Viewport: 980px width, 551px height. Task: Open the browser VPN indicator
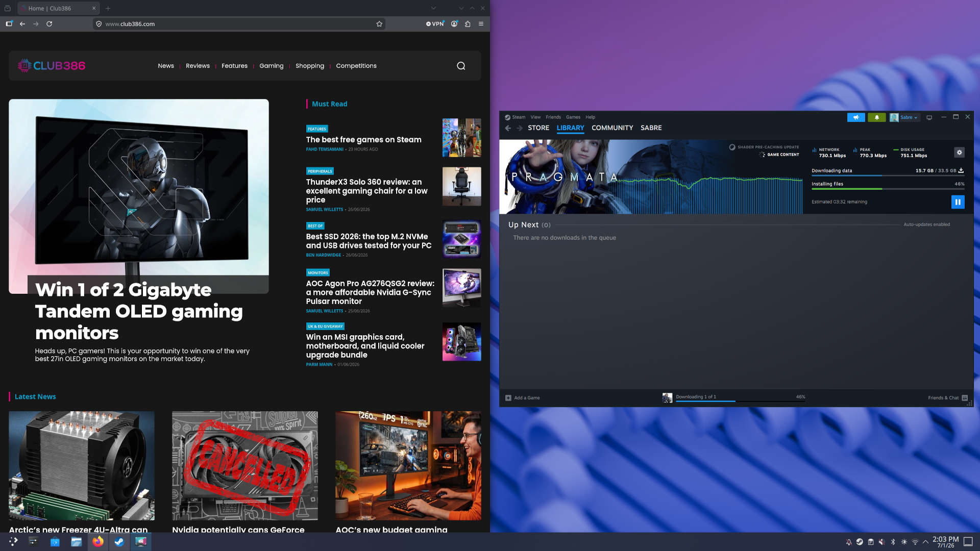[435, 24]
